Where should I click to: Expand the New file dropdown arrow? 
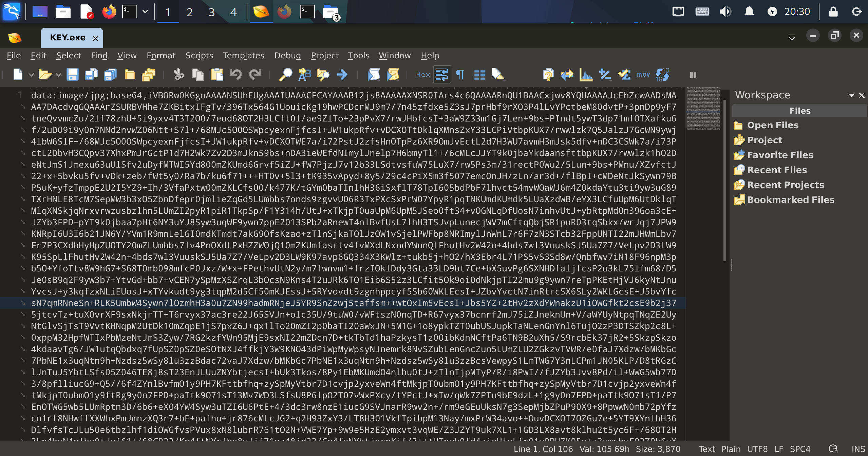click(31, 74)
